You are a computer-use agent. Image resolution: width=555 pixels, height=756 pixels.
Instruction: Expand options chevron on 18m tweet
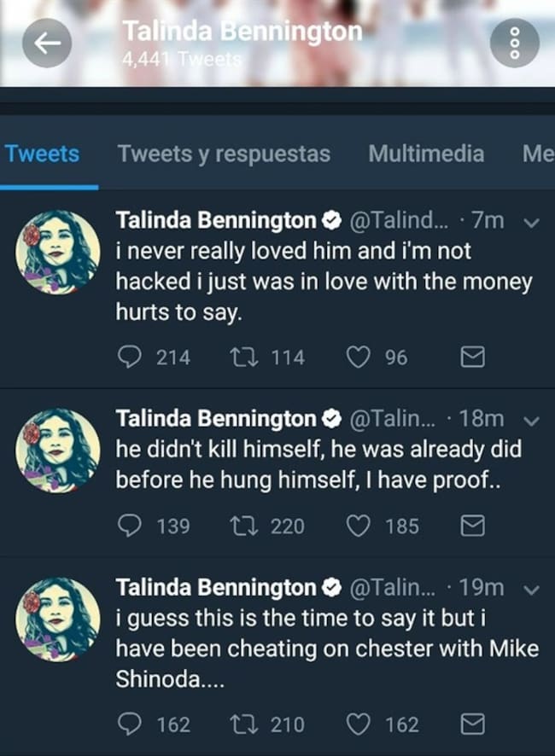pyautogui.click(x=530, y=421)
